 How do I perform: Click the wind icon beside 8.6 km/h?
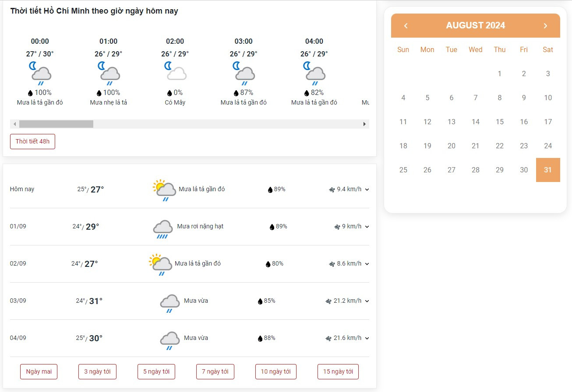pyautogui.click(x=332, y=264)
